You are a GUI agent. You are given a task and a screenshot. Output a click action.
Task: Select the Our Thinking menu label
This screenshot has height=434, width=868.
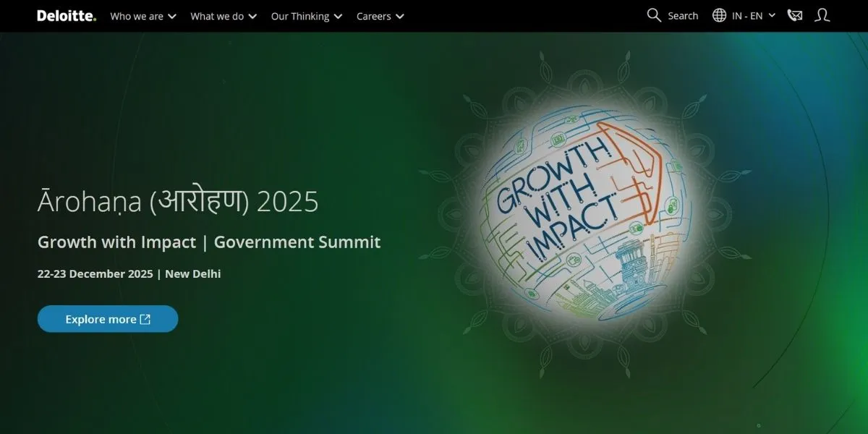[299, 16]
